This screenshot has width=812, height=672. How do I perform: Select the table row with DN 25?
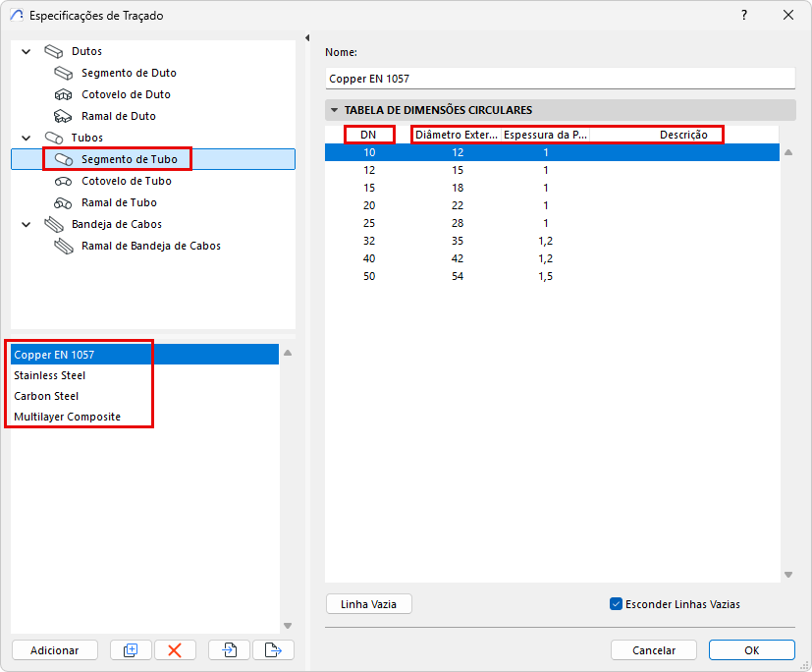(x=552, y=223)
